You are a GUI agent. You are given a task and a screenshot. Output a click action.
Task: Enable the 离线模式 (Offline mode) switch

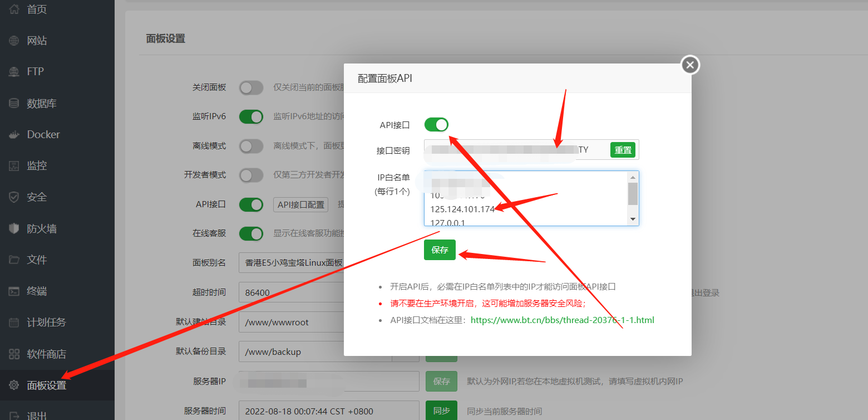tap(251, 146)
